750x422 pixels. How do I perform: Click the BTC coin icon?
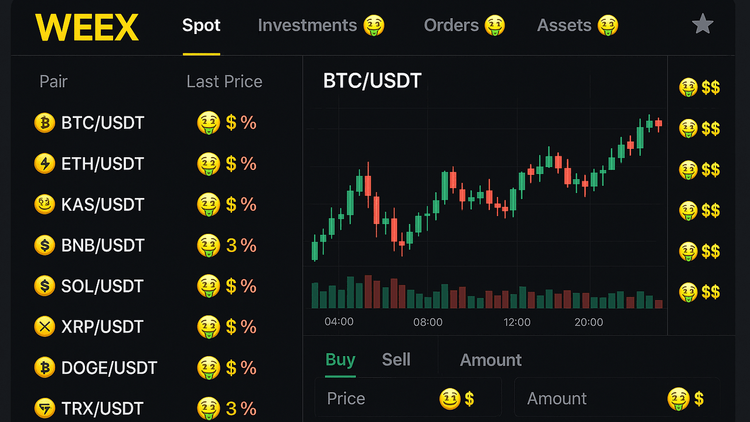[44, 123]
